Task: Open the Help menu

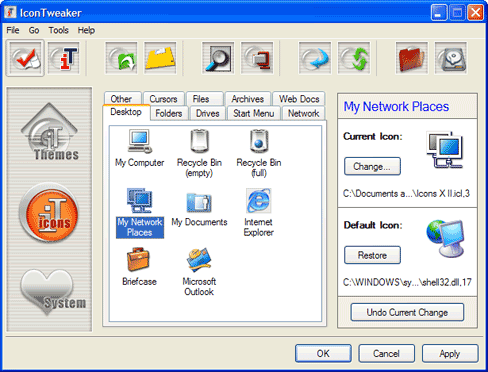Action: point(86,30)
